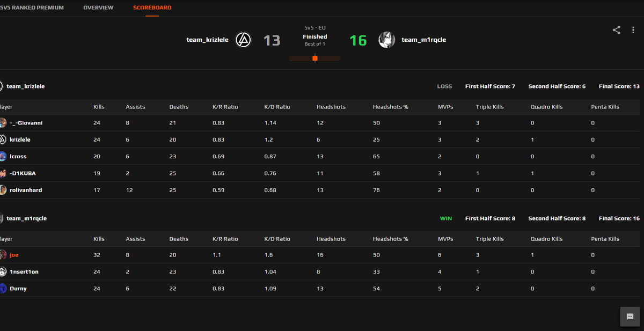
Task: Click team_m1rqcle avatar in match header
Action: click(386, 40)
